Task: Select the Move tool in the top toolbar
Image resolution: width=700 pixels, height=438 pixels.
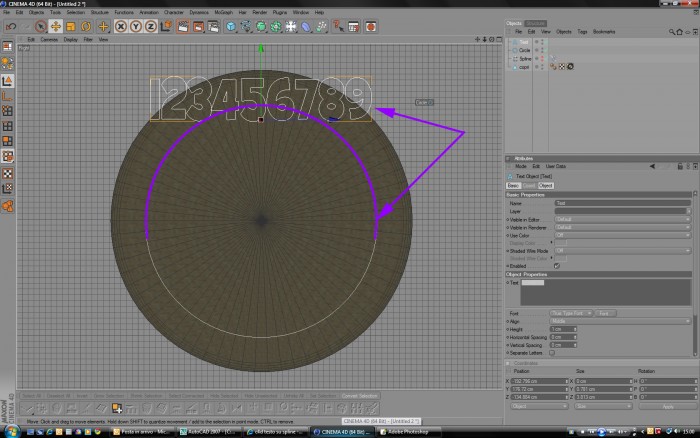Action: [x=55, y=26]
